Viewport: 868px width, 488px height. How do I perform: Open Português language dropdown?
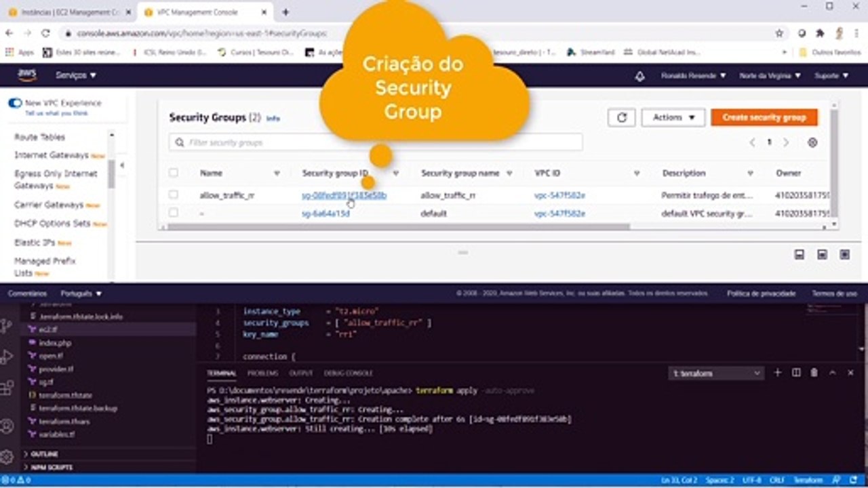point(81,293)
